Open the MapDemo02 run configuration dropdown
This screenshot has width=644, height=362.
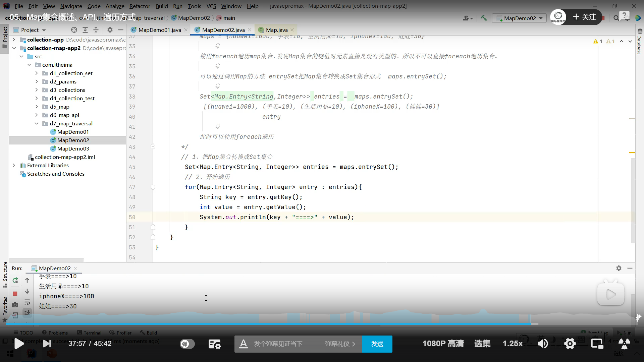(x=520, y=18)
